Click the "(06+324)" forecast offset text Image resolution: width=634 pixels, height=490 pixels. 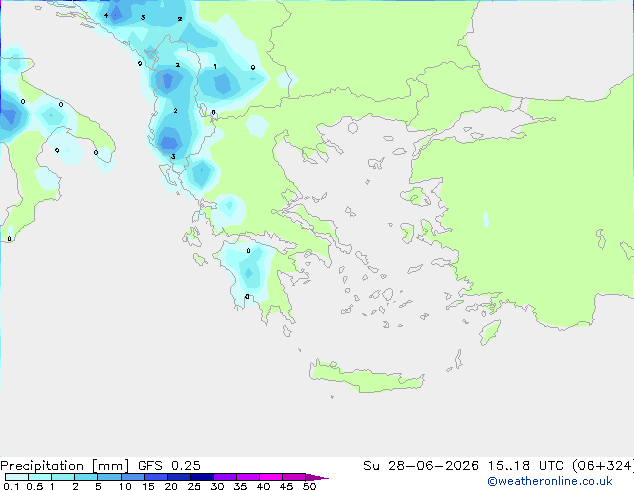coord(603,466)
